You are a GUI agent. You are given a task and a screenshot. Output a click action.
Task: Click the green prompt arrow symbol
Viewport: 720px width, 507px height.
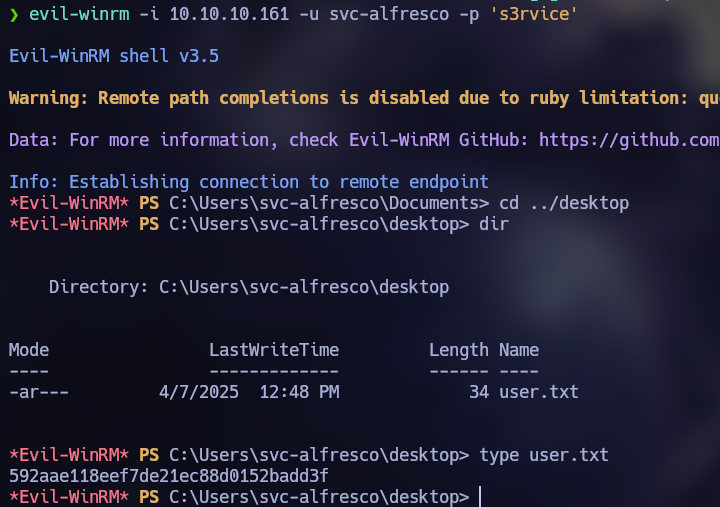coord(14,15)
